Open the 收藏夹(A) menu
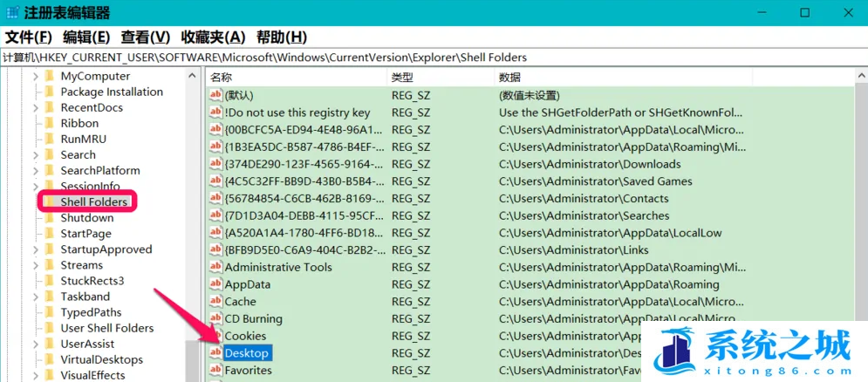Screen dimensions: 868x382 [x=213, y=38]
